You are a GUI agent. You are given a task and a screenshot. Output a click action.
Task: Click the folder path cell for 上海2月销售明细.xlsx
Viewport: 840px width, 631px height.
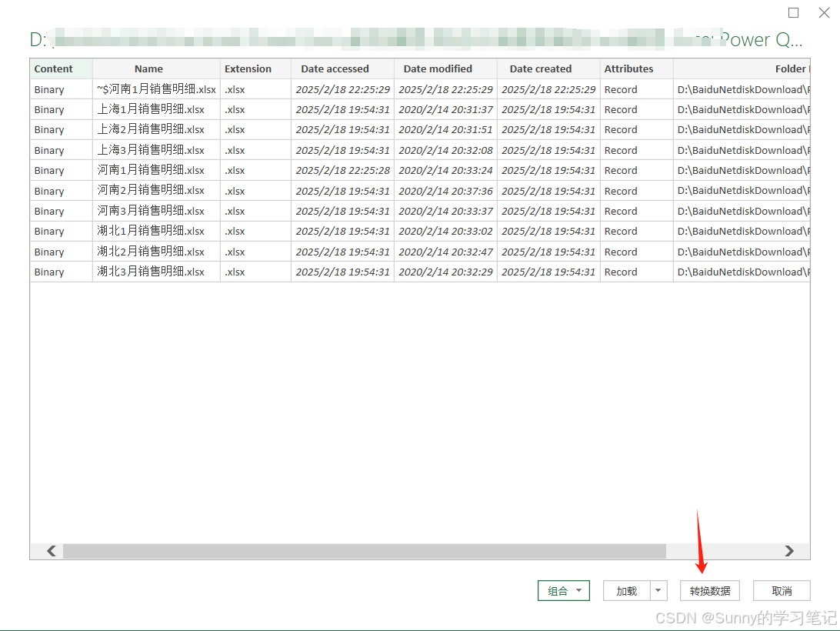pyautogui.click(x=738, y=129)
